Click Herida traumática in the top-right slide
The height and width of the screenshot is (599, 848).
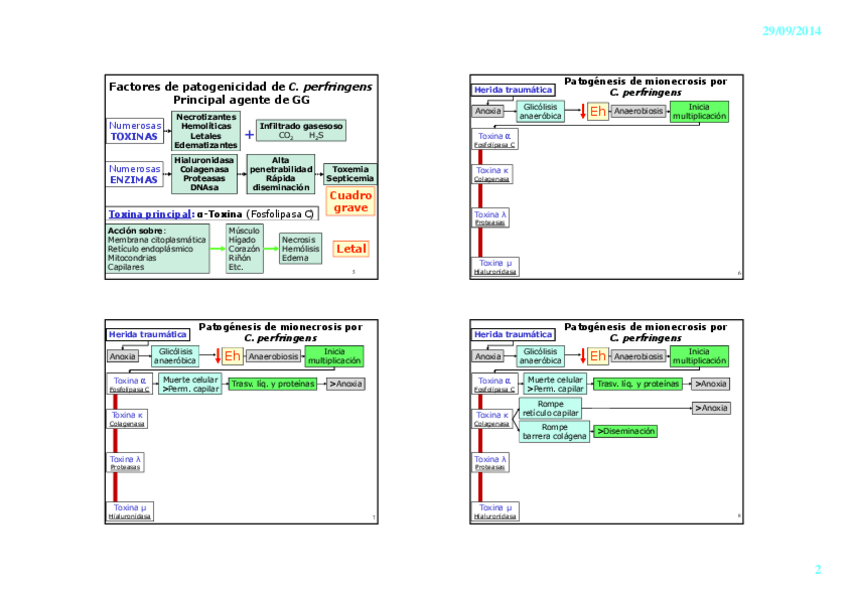coord(513,90)
